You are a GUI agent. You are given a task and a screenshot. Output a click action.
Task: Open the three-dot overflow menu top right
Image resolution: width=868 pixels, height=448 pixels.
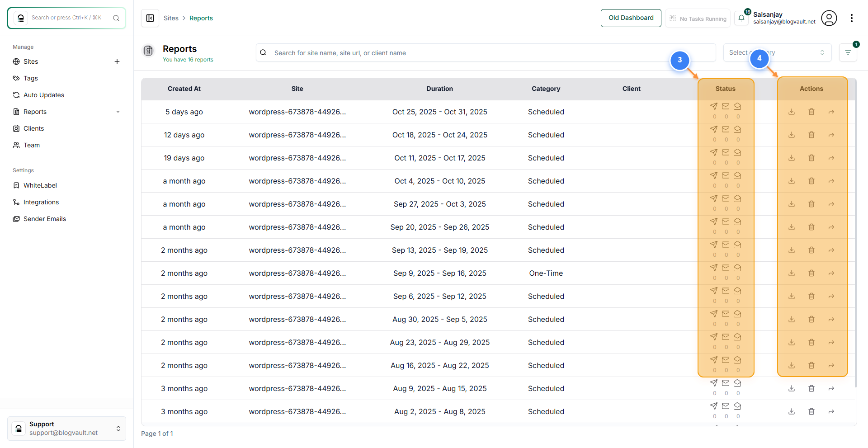852,18
